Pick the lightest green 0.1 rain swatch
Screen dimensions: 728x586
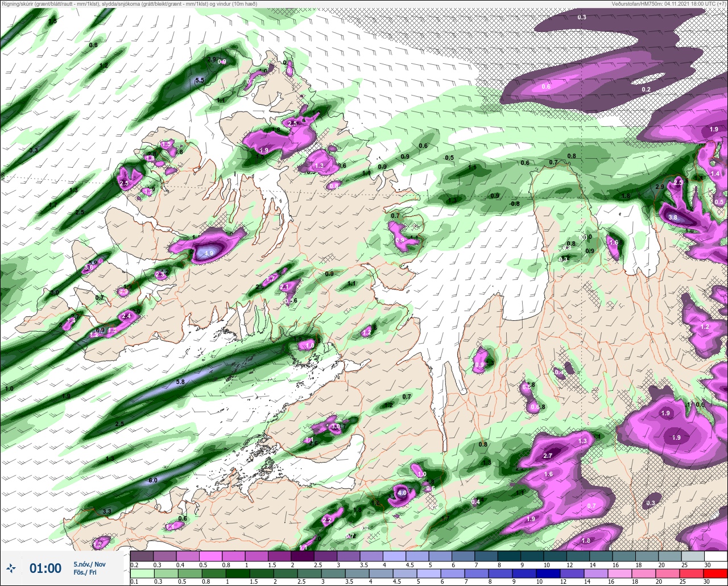click(142, 572)
